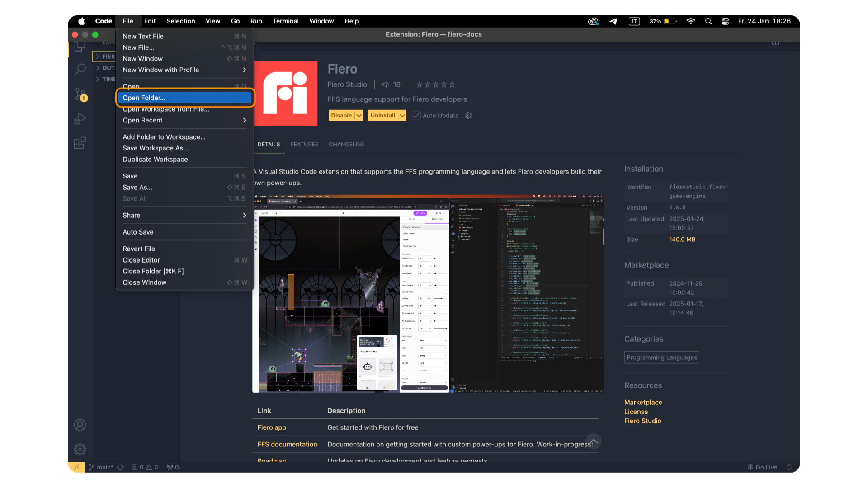The width and height of the screenshot is (868, 488).
Task: Click Go Live in the status bar
Action: 762,467
